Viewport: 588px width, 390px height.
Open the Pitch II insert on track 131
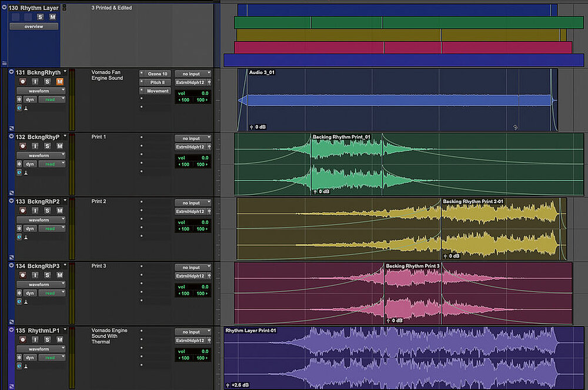(x=158, y=82)
